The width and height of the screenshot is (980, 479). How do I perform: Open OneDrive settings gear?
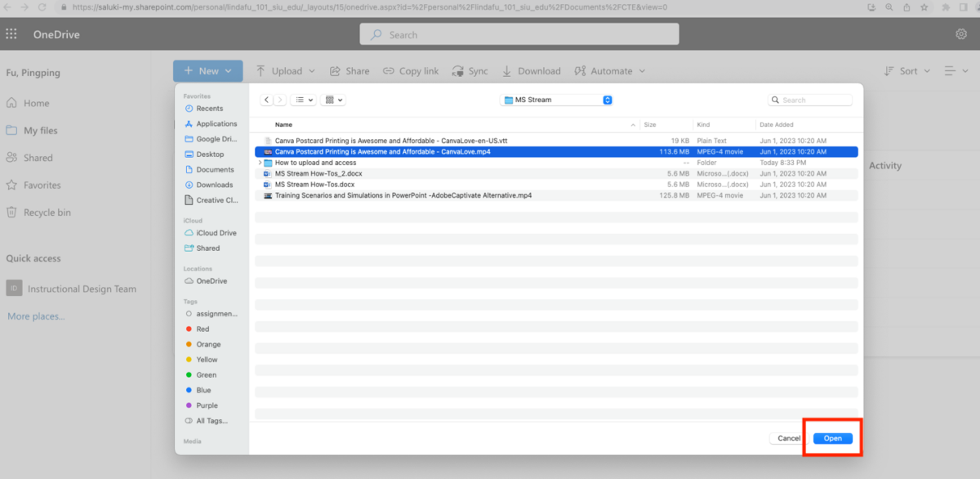click(961, 34)
